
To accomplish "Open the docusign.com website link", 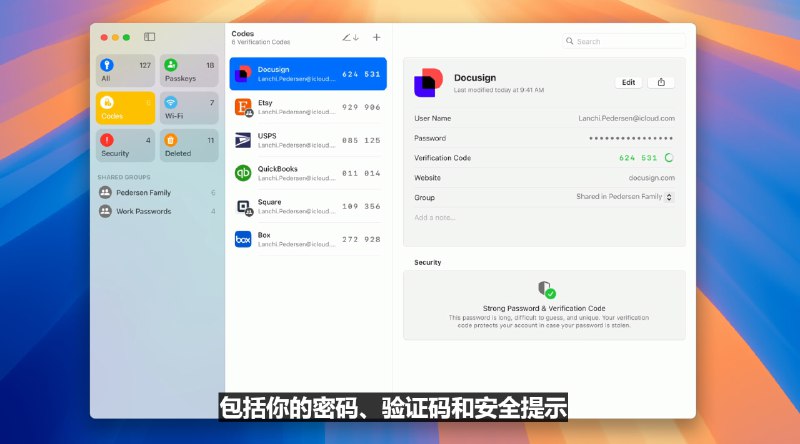I will [x=652, y=178].
